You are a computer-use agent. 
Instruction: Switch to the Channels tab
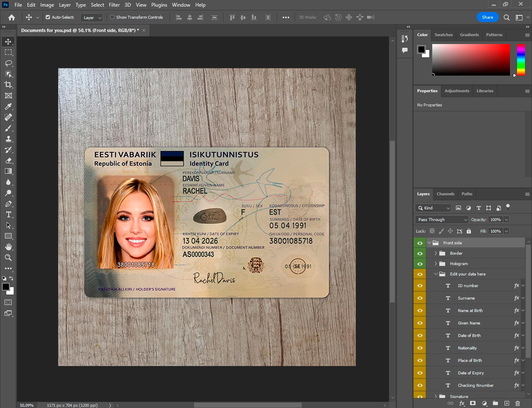pos(445,194)
